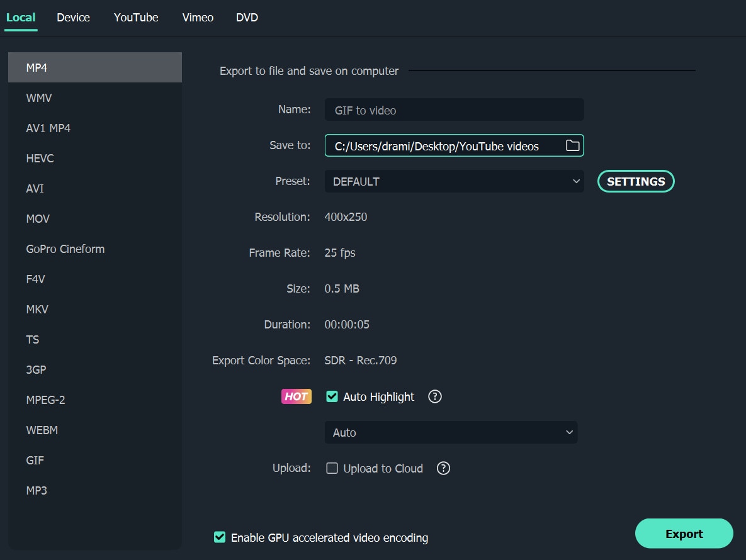Disable the Auto Highlight checkbox
The height and width of the screenshot is (560, 746).
coord(332,396)
